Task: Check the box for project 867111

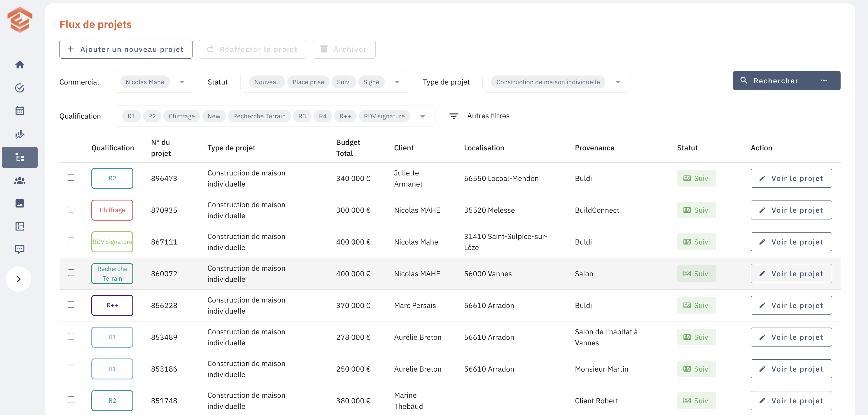Action: 71,241
